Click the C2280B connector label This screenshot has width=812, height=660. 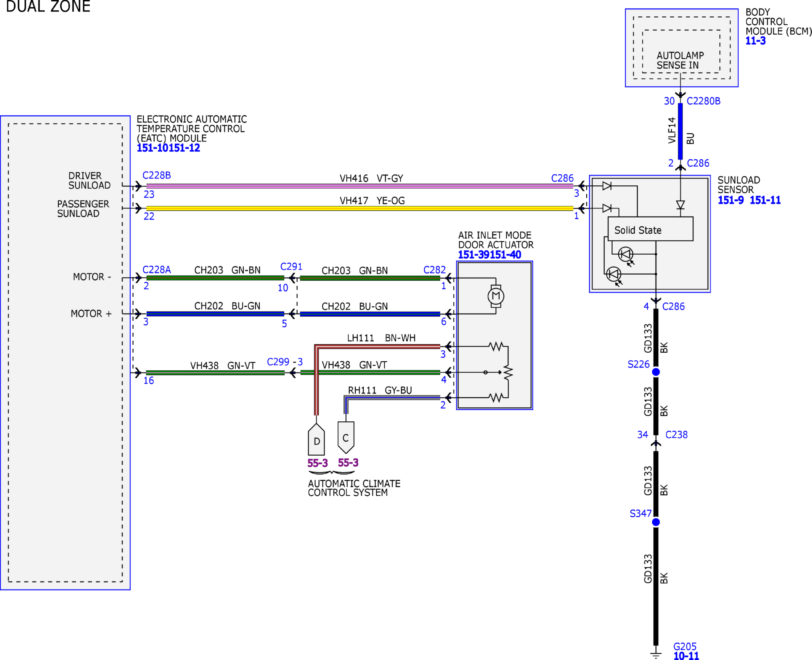tap(703, 101)
